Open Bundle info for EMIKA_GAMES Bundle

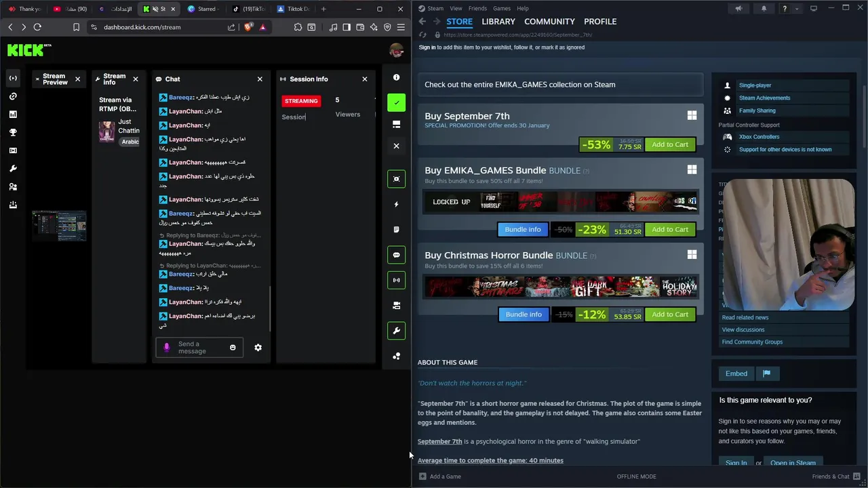tap(523, 229)
